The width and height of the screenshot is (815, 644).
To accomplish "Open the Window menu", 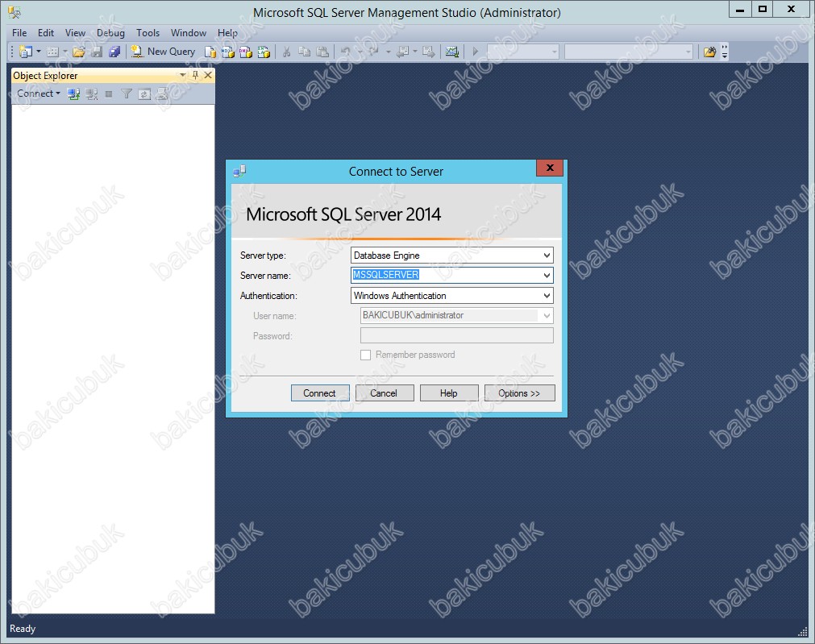I will point(189,33).
